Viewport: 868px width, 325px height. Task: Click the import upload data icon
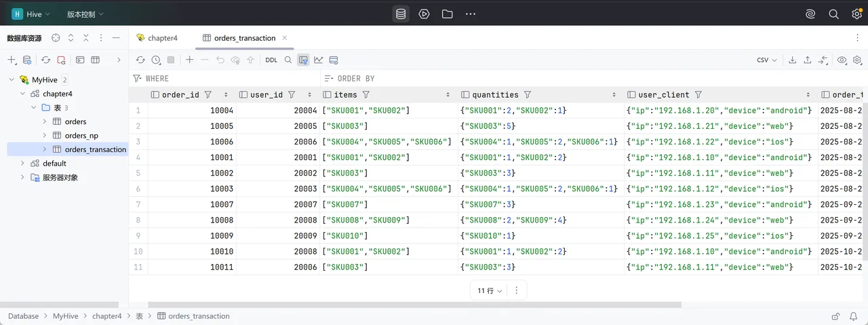807,60
